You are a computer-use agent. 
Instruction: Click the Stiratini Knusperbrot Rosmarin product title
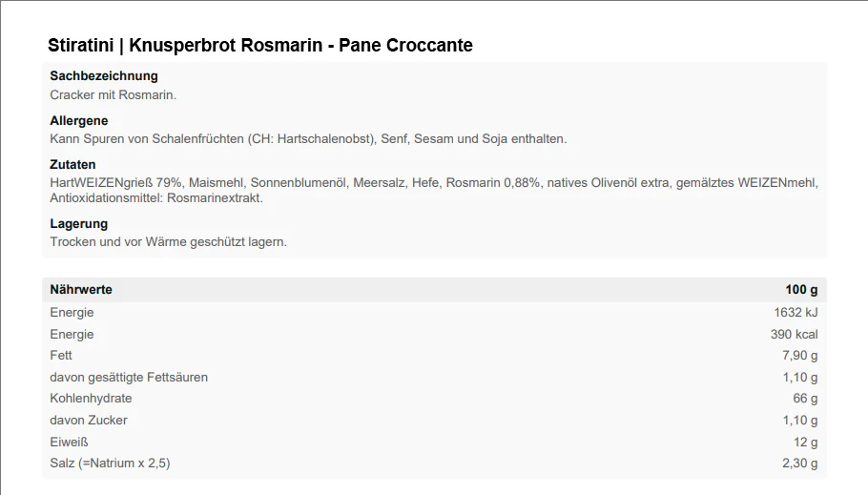259,46
